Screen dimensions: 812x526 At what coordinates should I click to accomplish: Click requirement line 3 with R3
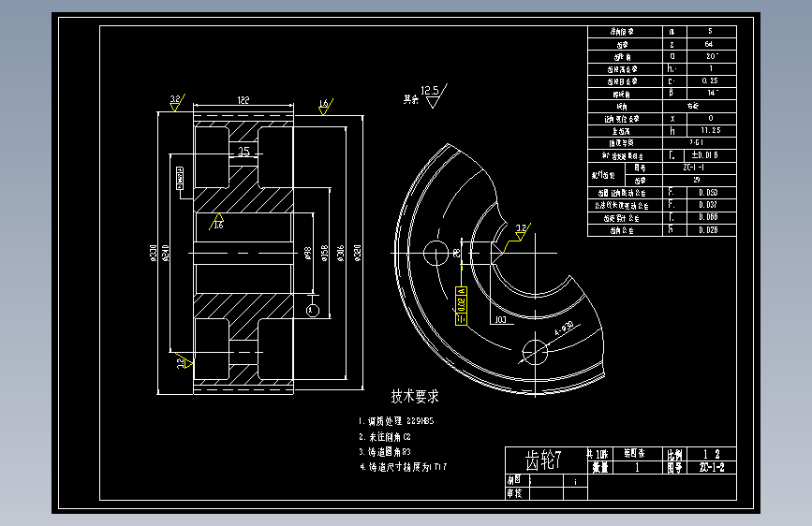pyautogui.click(x=385, y=451)
